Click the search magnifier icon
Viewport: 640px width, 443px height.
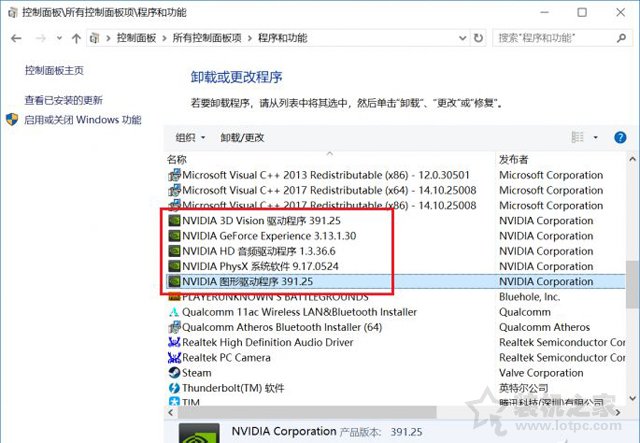pos(621,38)
